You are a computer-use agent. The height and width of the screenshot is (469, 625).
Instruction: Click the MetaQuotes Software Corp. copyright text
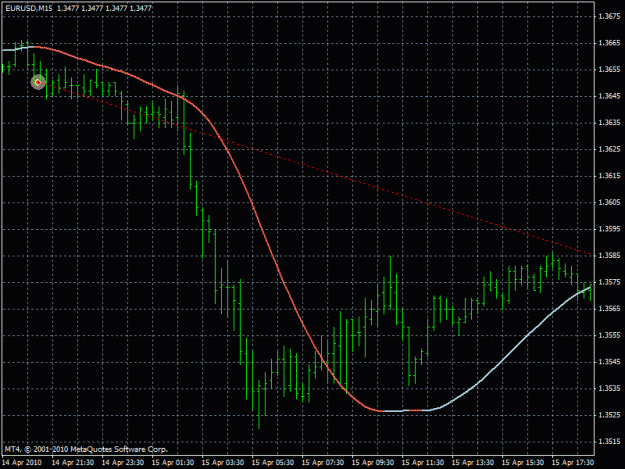click(86, 449)
